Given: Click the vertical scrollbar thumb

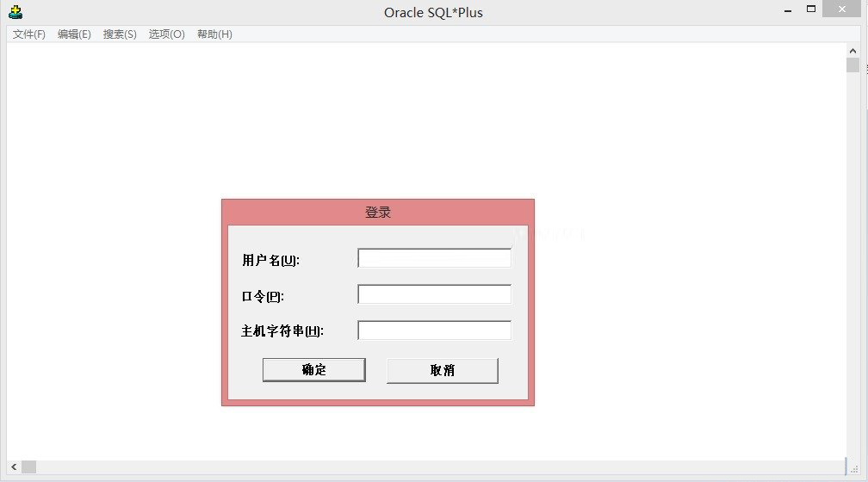Looking at the screenshot, I should pos(852,65).
